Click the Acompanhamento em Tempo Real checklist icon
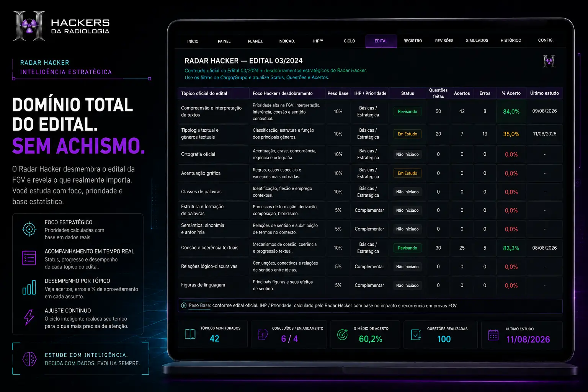 coord(29,258)
